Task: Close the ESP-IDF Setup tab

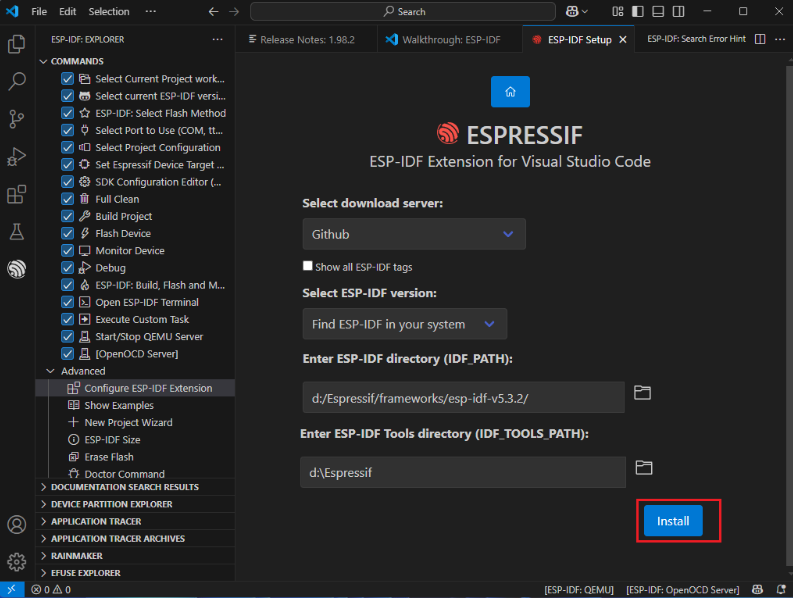Action: pyautogui.click(x=623, y=39)
